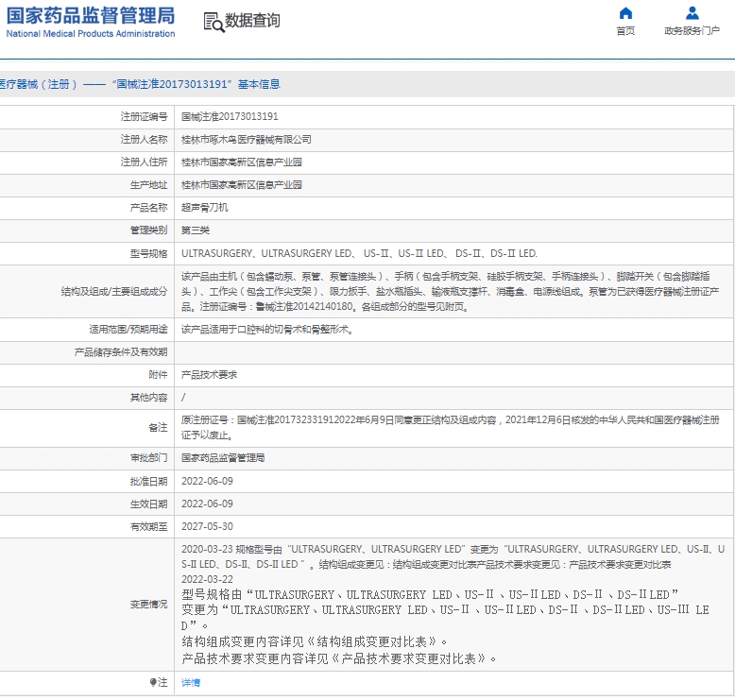Click the 适用范围 intended use text
The width and height of the screenshot is (735, 700).
267,330
